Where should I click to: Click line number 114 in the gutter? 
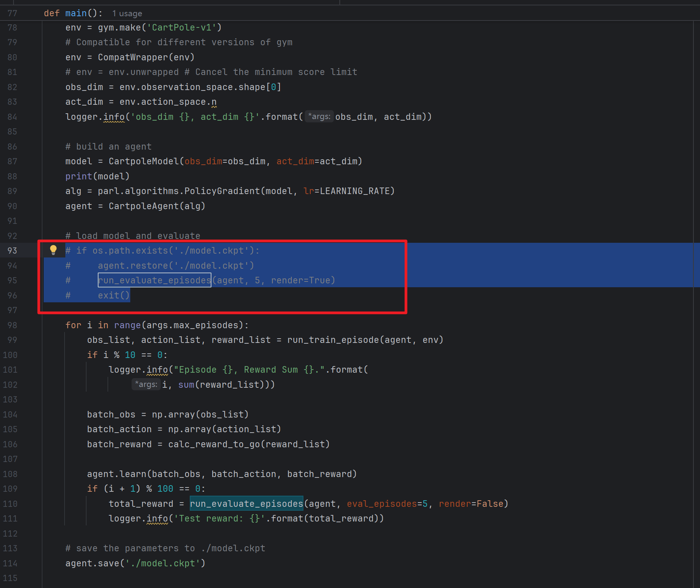[10, 563]
